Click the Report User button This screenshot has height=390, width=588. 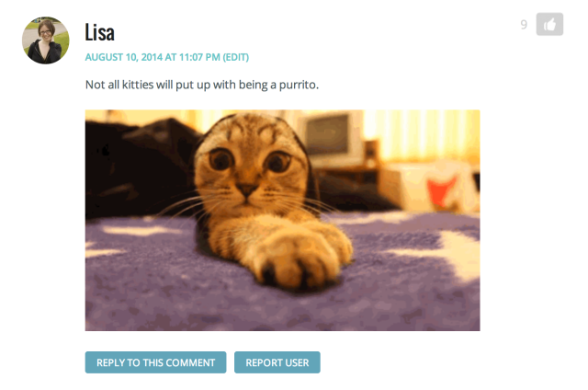[x=277, y=362]
